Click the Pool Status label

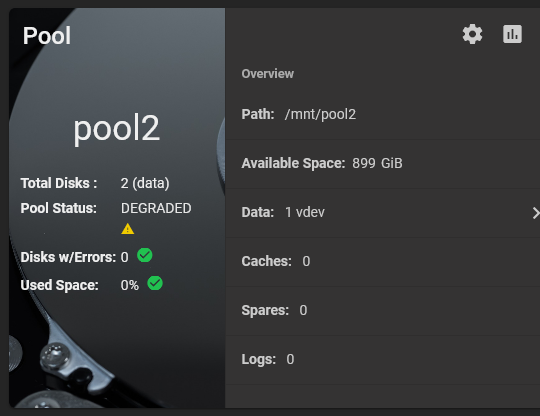pos(59,208)
